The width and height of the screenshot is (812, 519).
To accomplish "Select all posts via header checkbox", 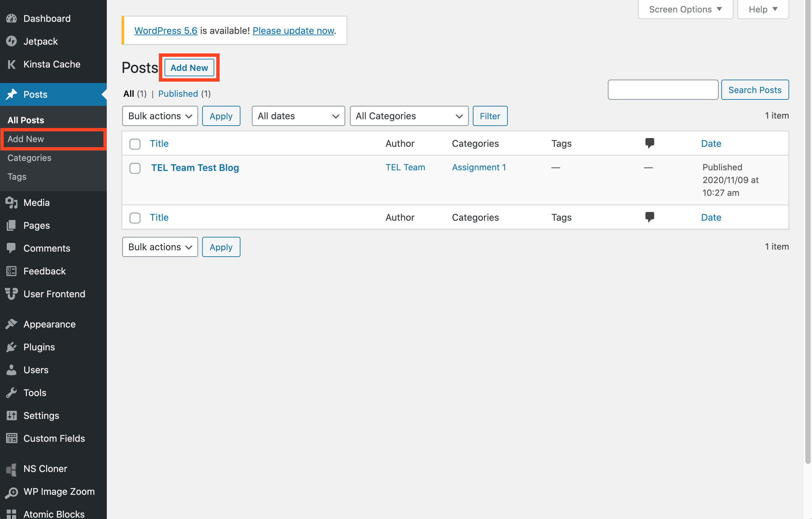I will (x=135, y=144).
